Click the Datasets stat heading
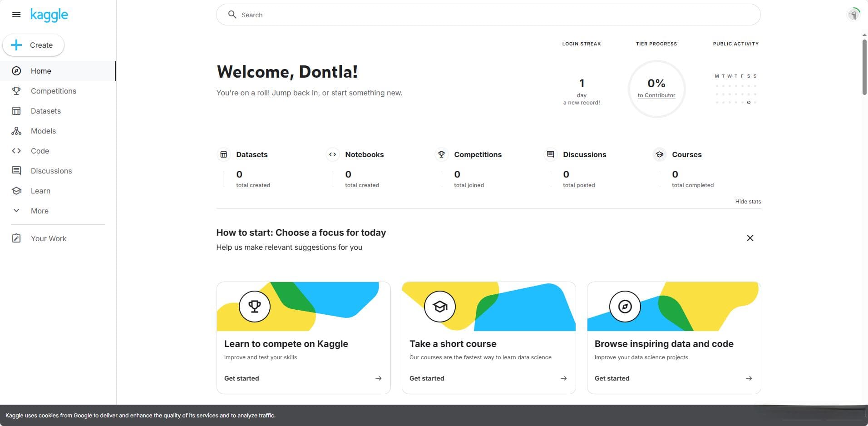The height and width of the screenshot is (426, 868). (252, 154)
